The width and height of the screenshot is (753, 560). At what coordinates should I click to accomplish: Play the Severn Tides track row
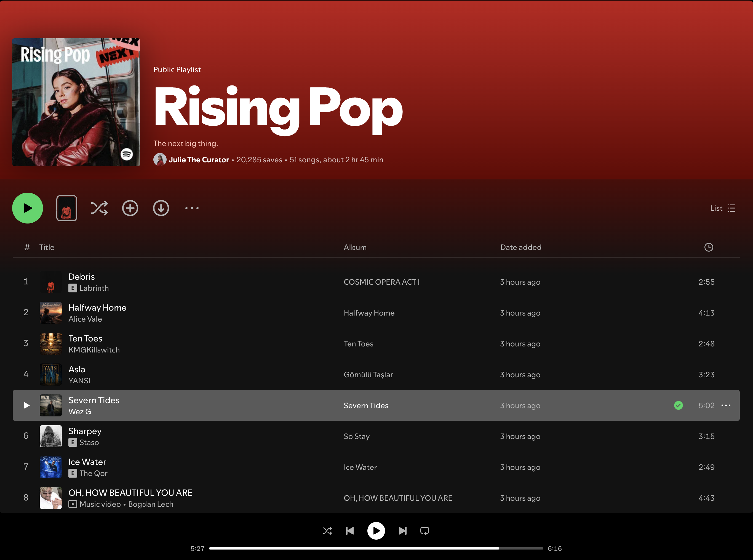[27, 405]
